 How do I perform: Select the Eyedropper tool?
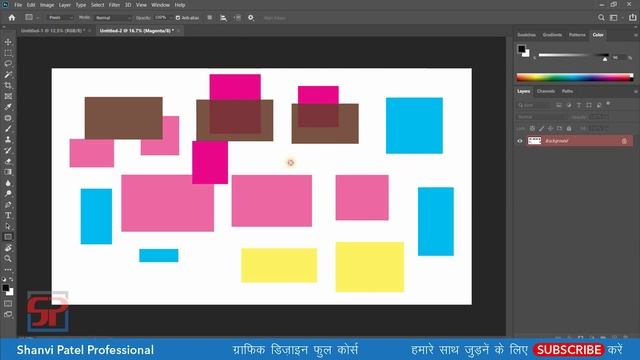8,107
